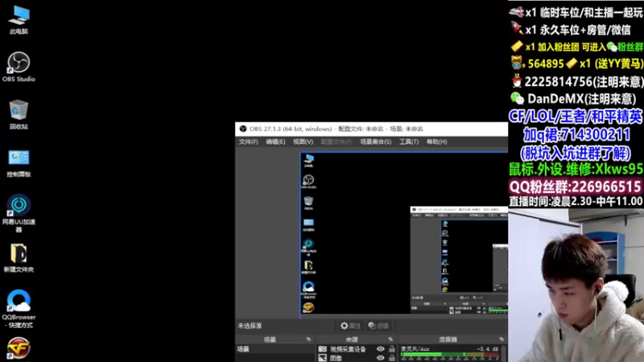Screen dimensions: 644x362
Task: Click the DanDeMX(注明来意) overlay text
Action: (x=581, y=99)
